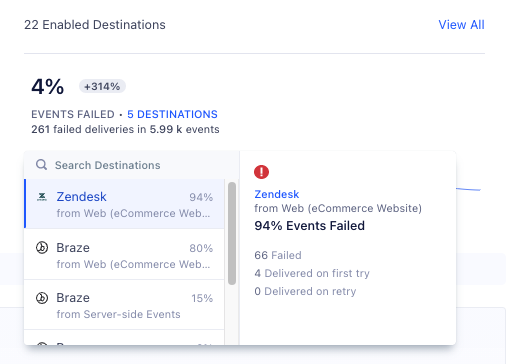Click '4 Delivered on first try'
The width and height of the screenshot is (507, 364).
(312, 273)
